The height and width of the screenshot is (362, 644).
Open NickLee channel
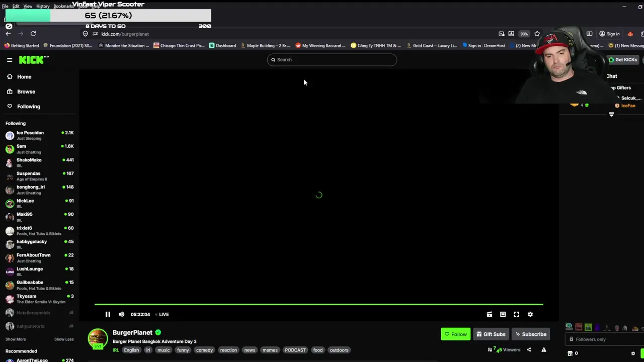point(39,203)
